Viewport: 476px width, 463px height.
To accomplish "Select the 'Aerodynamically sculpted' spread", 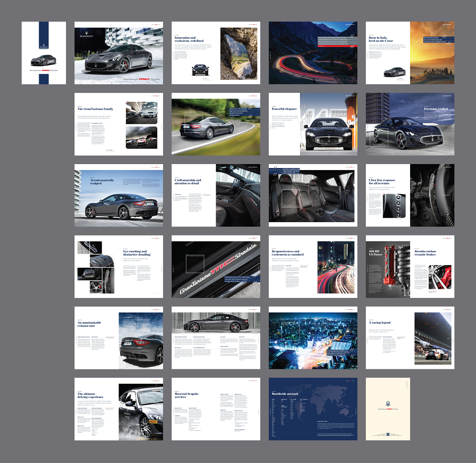I will [x=119, y=195].
